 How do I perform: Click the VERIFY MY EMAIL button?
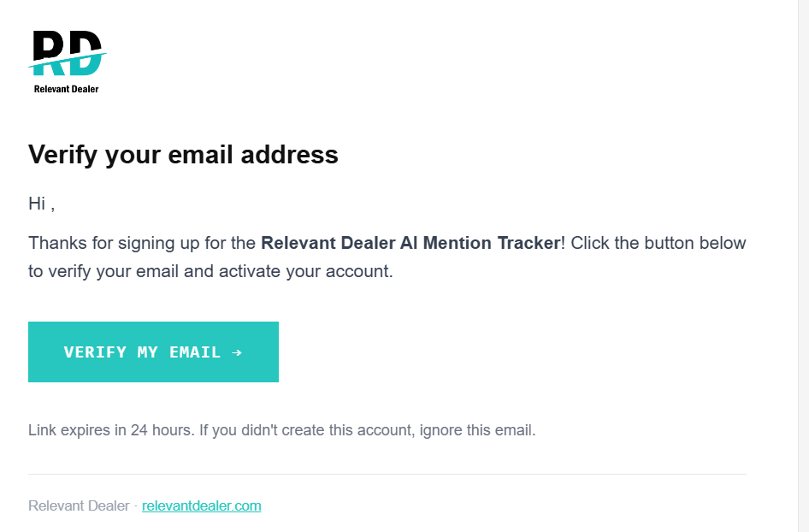tap(153, 352)
